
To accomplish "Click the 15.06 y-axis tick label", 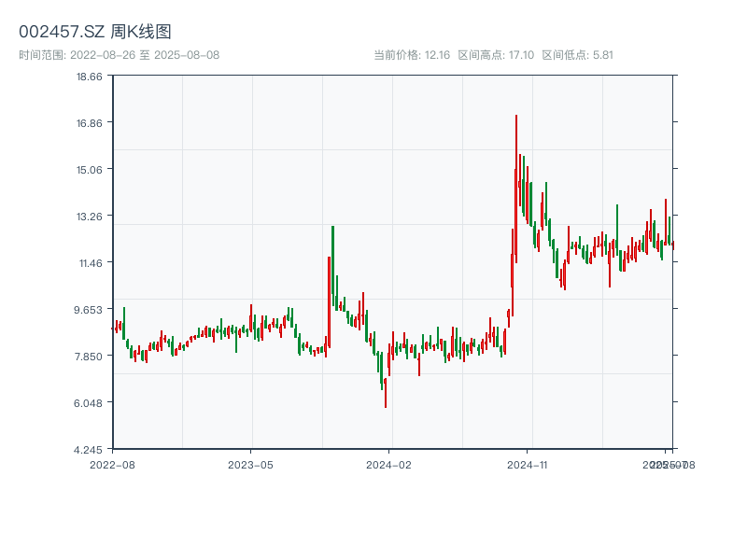I will pos(90,170).
